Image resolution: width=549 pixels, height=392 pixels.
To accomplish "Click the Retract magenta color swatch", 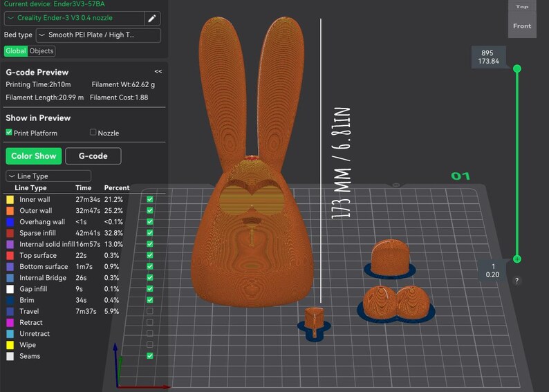I will [10, 323].
